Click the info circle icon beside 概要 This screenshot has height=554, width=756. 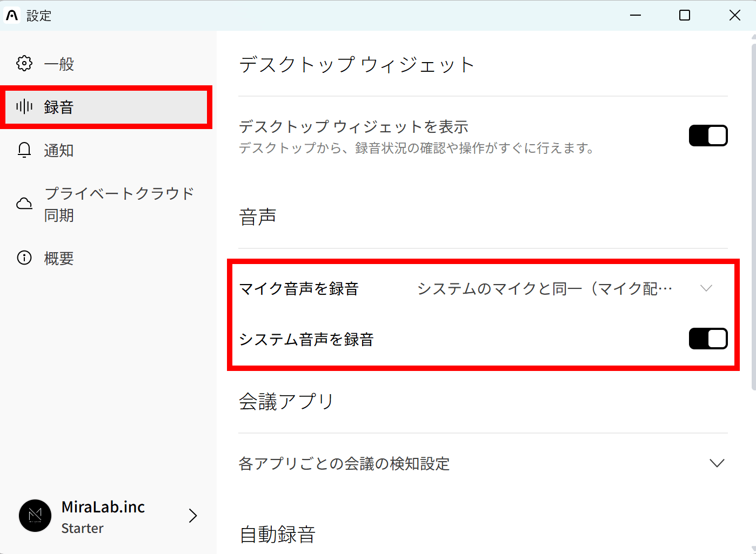(x=24, y=258)
